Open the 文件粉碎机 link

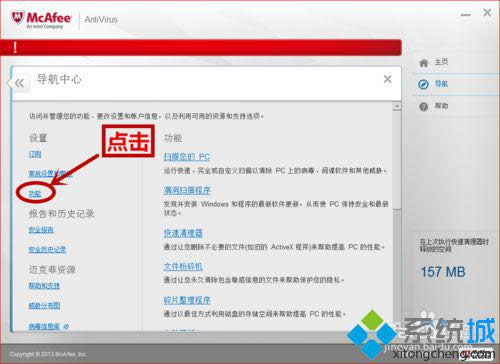click(x=183, y=267)
